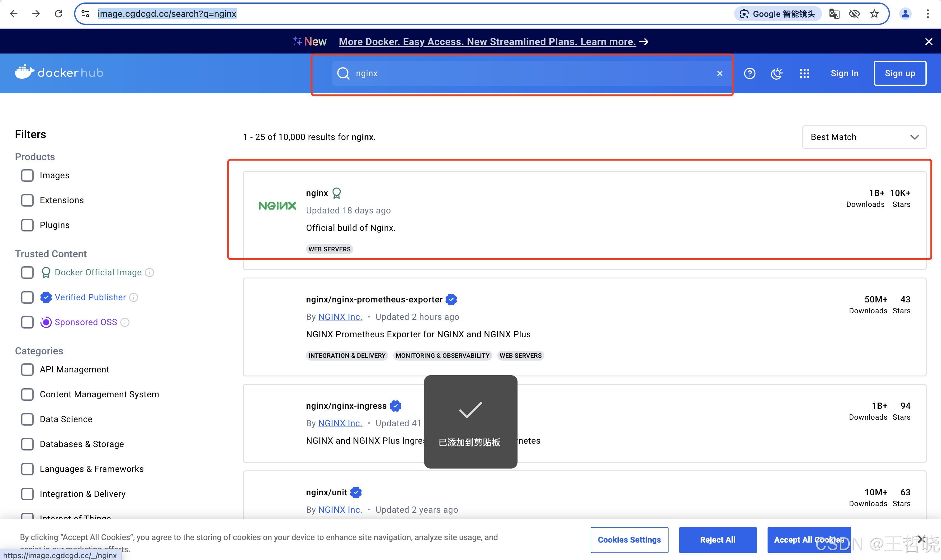
Task: Bookmark this page with star icon
Action: [x=874, y=14]
